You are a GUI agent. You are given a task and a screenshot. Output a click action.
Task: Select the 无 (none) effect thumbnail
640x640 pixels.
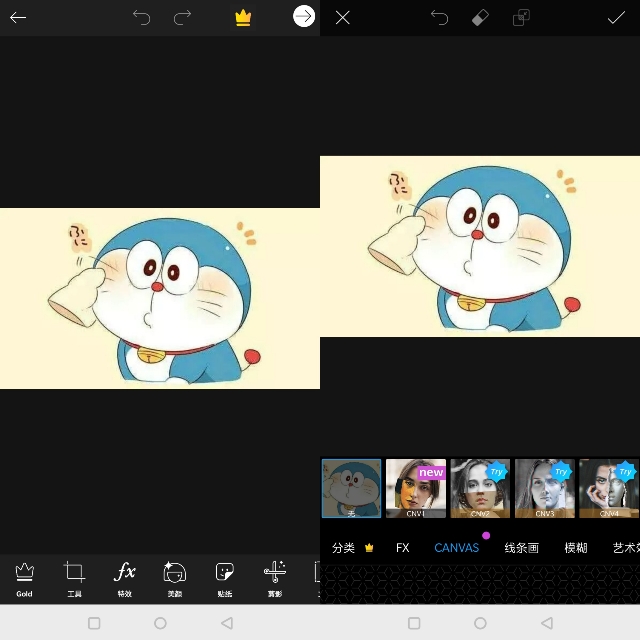tap(351, 489)
